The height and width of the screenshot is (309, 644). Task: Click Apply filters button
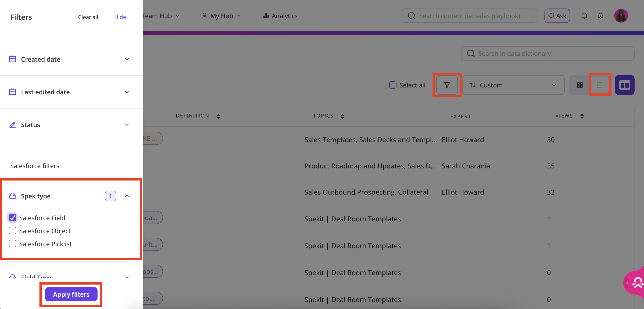tap(71, 294)
